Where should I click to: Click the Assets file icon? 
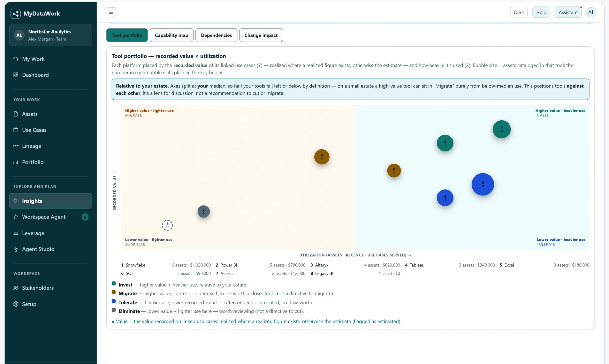pyautogui.click(x=16, y=114)
